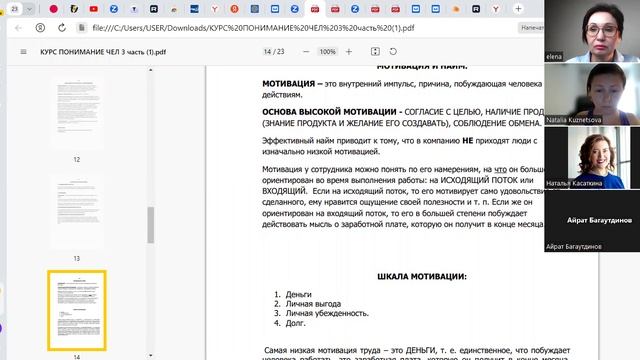Open a new browser tab
Screen dimensions: 640x360
point(518,9)
